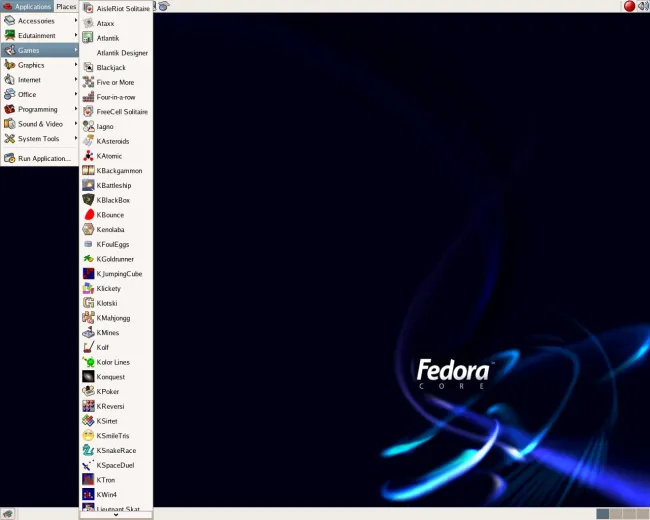The image size is (650, 520).
Task: Click the System Tools wrench icon
Action: click(10, 139)
